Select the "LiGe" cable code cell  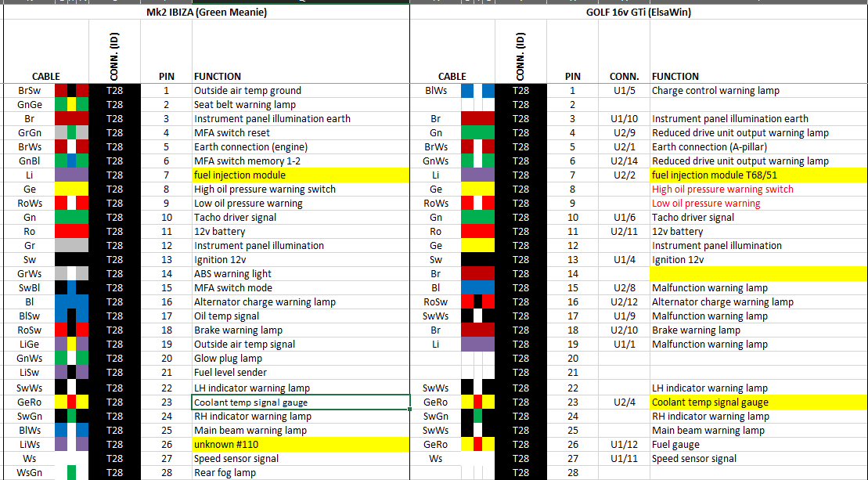coord(29,345)
